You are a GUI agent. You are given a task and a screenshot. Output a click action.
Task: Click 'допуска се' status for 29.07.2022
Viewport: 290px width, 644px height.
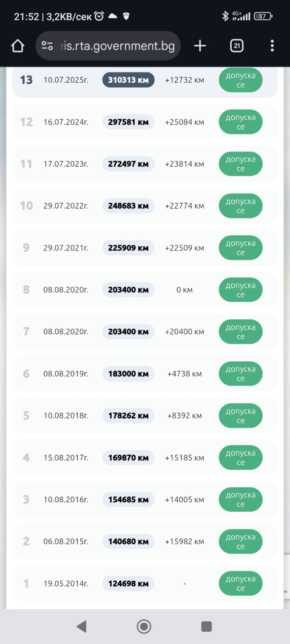[240, 206]
